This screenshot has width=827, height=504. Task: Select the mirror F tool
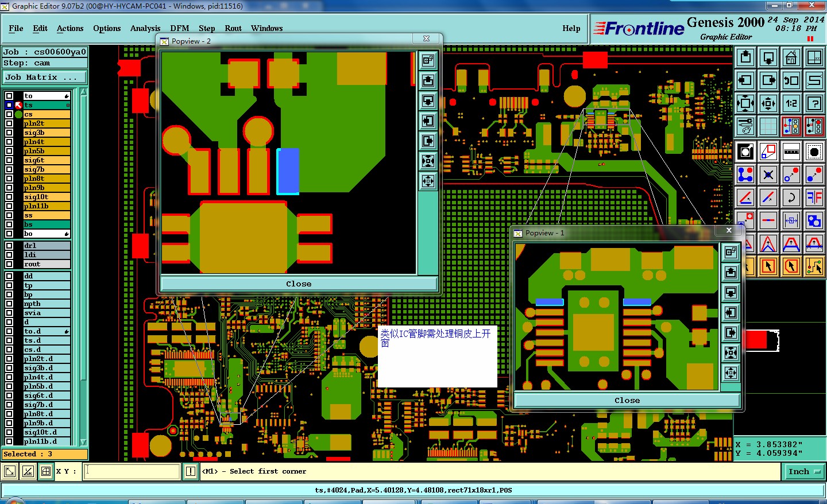814,197
